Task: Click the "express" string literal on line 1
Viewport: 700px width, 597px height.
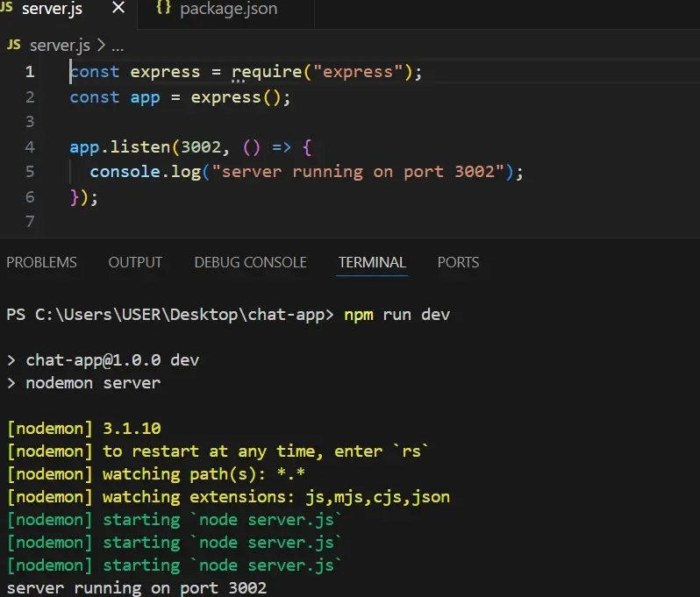Action: [x=359, y=72]
